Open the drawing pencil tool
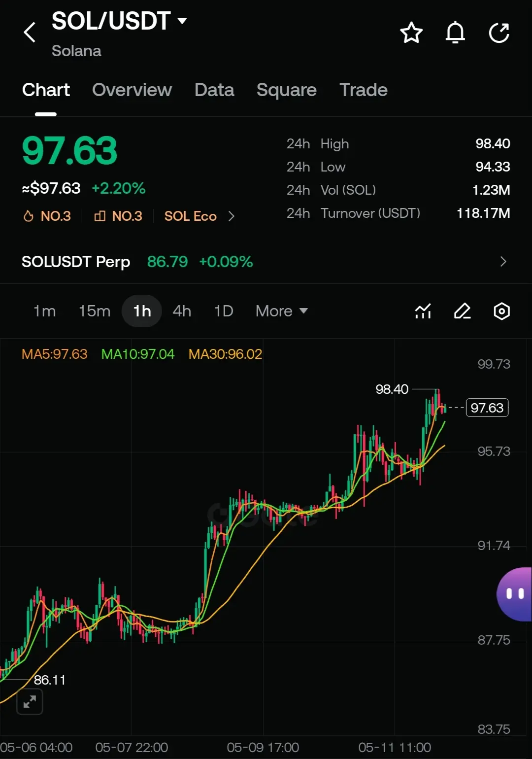532x759 pixels. (x=462, y=311)
